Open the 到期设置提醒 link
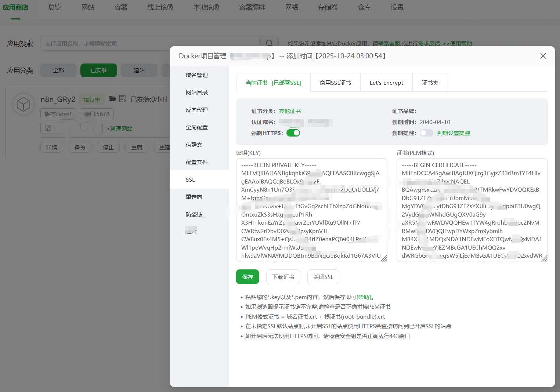This screenshot has height=392, width=560. click(454, 133)
